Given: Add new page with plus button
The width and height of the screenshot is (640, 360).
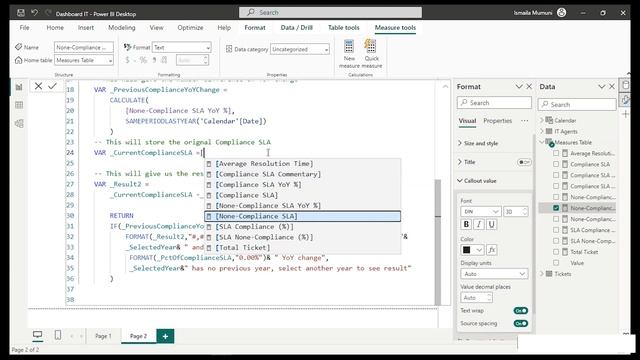Looking at the screenshot, I should point(165,336).
